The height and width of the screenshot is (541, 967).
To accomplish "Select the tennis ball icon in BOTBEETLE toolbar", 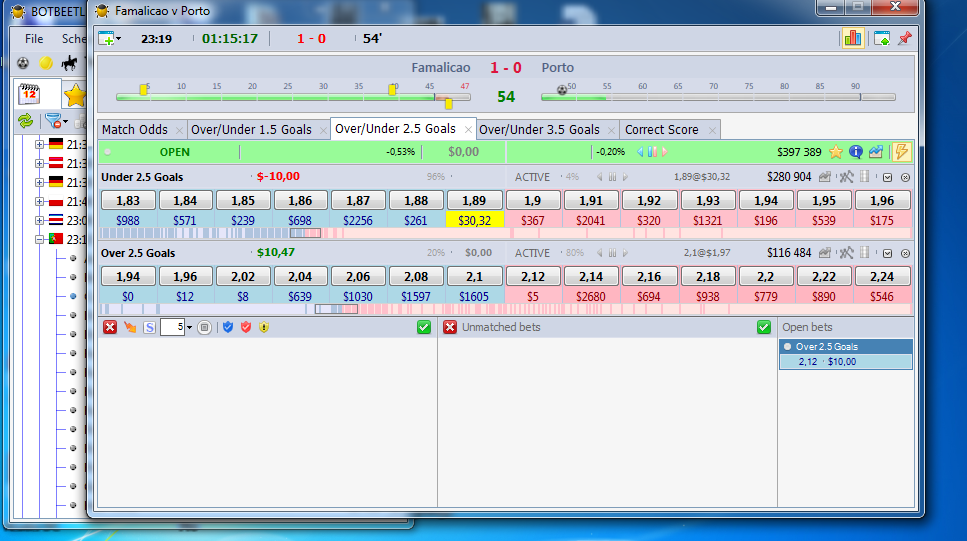I will pyautogui.click(x=46, y=63).
